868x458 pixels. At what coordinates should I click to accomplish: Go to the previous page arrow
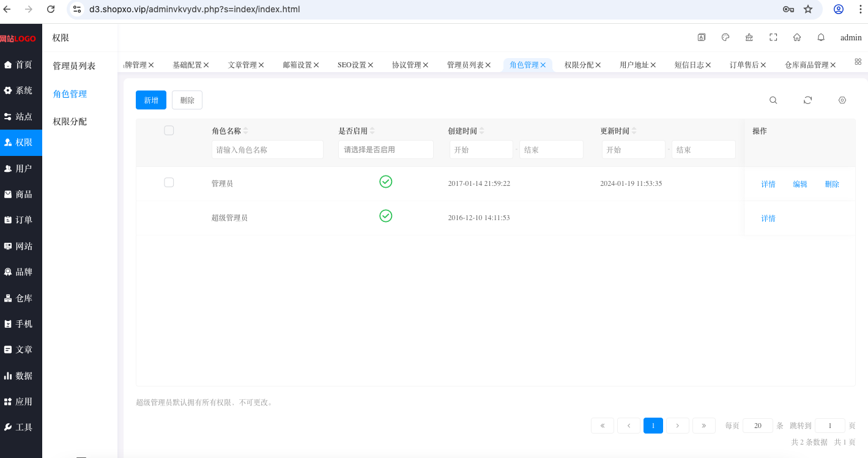coord(629,426)
